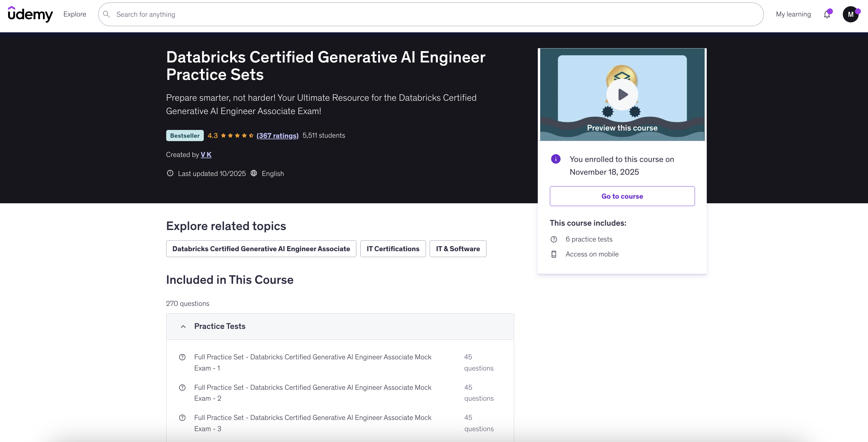Select the IT & Software topic
The height and width of the screenshot is (442, 868).
coord(458,249)
